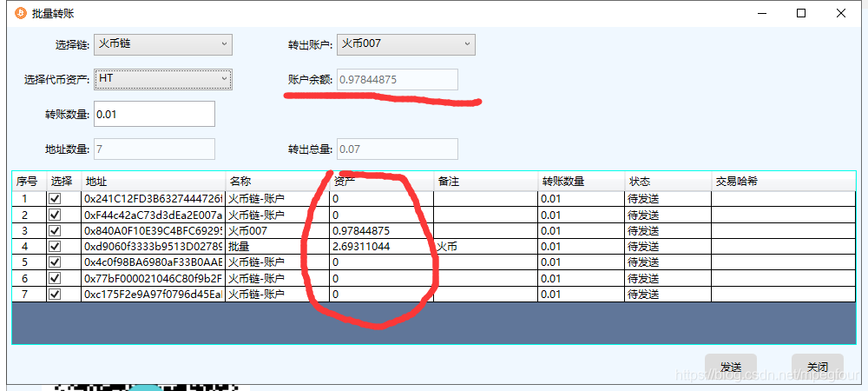Select address cell 0xd9060f3333b9513D0278

point(154,247)
